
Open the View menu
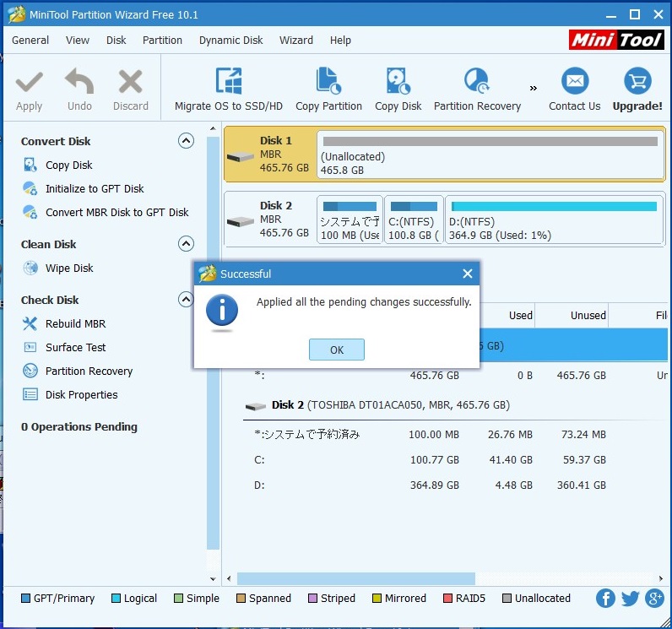click(78, 40)
